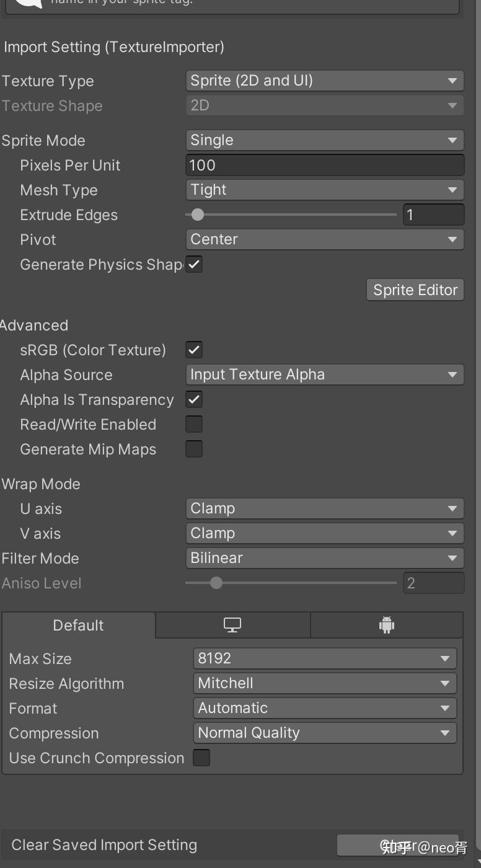Viewport: 481px width, 868px height.
Task: Enable Read/Write Enabled
Action: coord(193,424)
